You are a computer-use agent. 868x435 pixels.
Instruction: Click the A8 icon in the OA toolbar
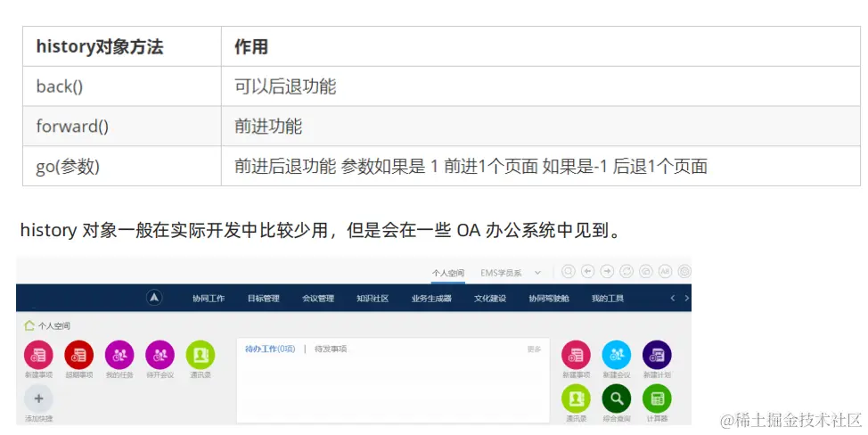click(665, 271)
